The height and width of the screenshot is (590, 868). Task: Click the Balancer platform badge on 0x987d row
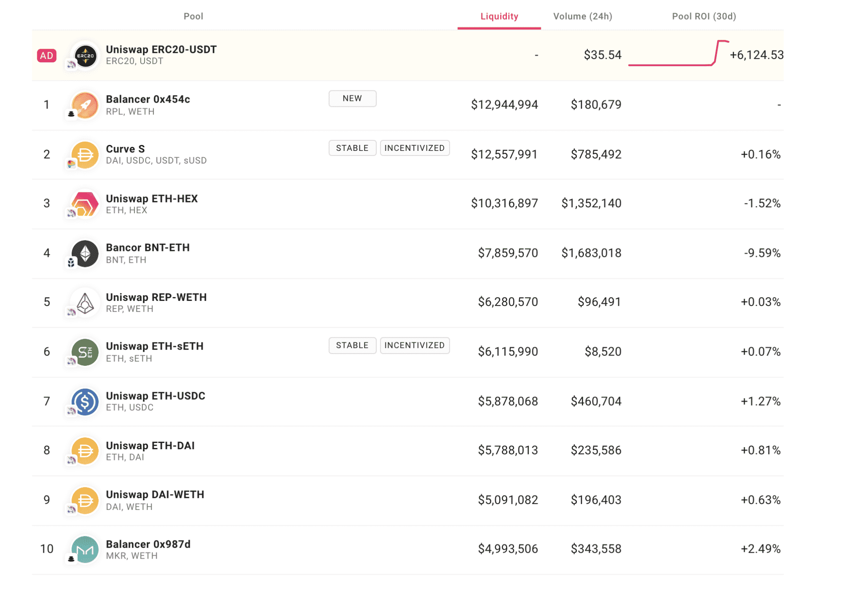coord(71,559)
